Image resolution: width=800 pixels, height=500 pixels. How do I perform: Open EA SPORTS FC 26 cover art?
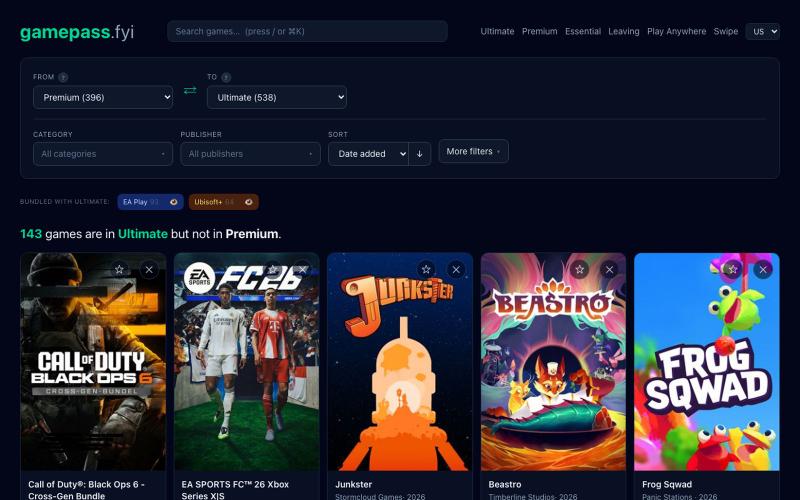(x=246, y=362)
